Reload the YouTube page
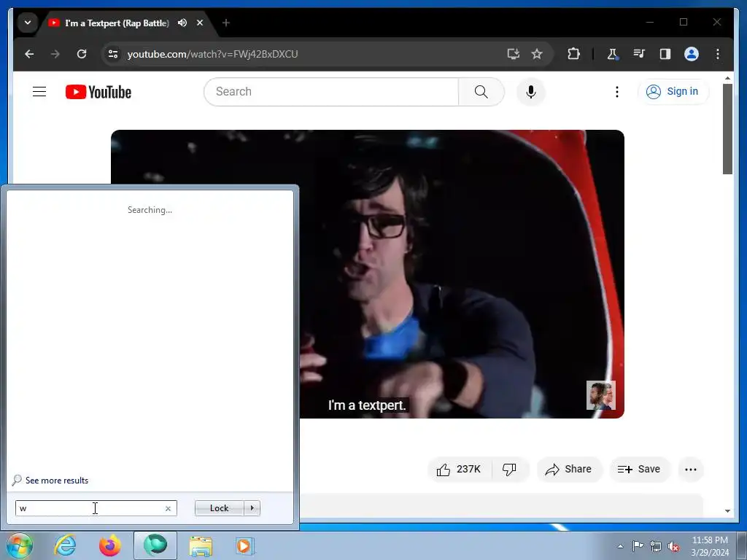The height and width of the screenshot is (560, 747). point(82,54)
